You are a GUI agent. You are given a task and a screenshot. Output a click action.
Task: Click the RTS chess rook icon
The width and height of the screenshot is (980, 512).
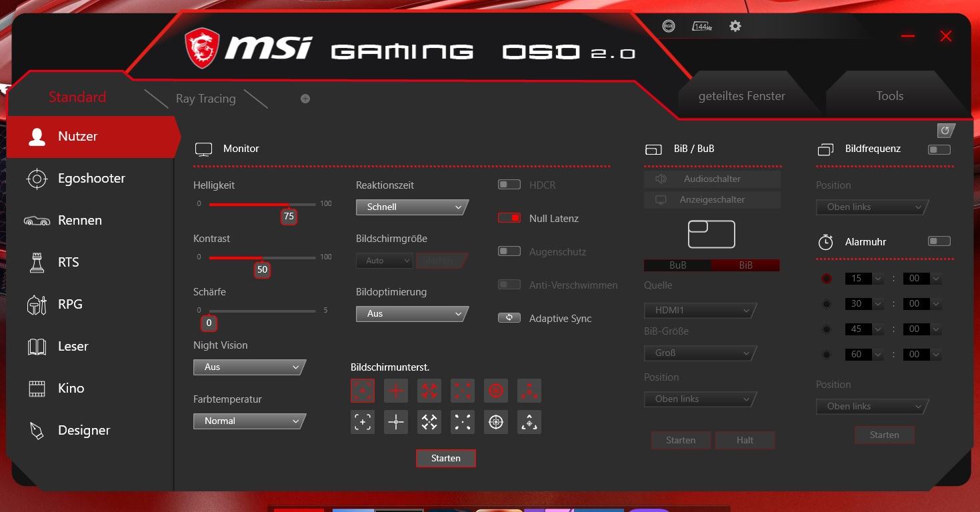37,263
